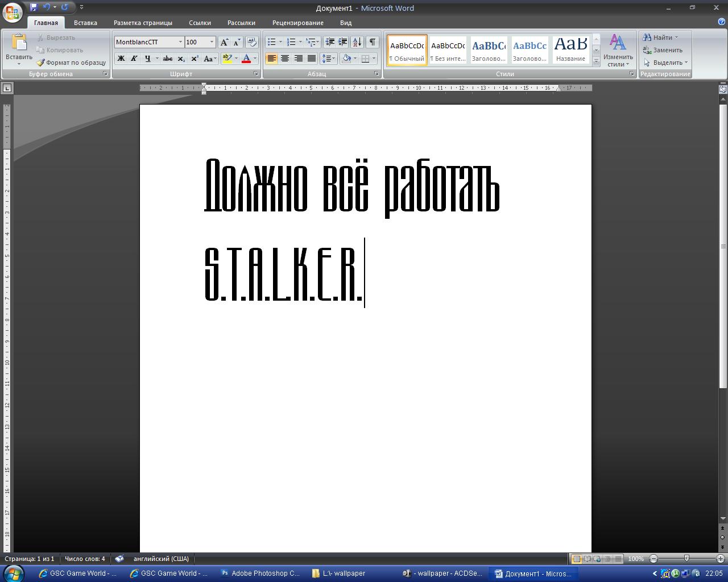
Task: Save the document from Quick Access toolbar
Action: point(34,7)
